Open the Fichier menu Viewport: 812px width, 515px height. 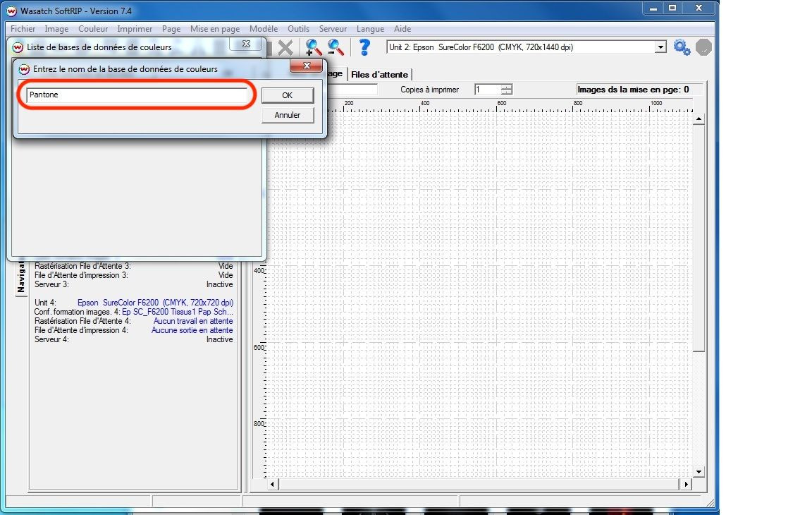(23, 29)
